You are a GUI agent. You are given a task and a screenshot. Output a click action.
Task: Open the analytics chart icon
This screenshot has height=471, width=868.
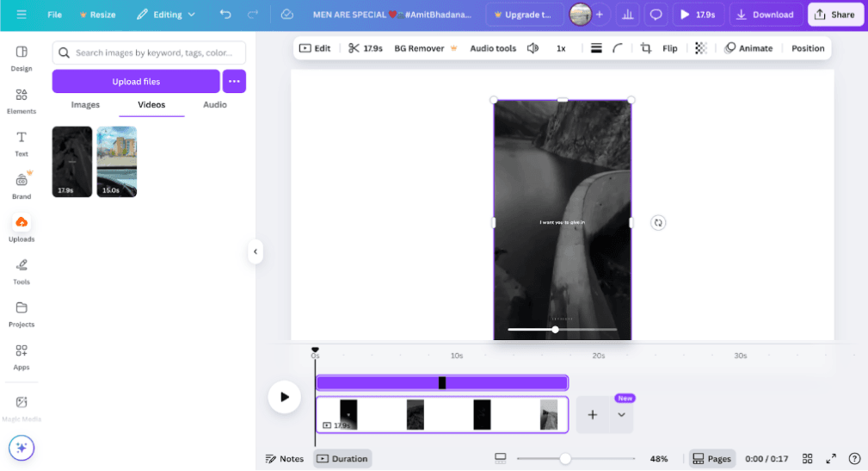point(628,15)
